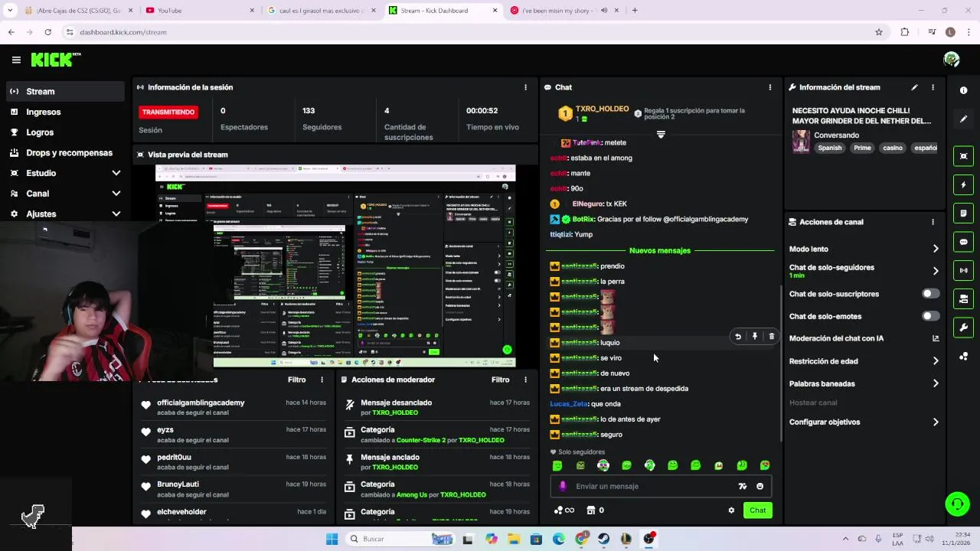Expand Palabras baneadas settings
This screenshot has height=551, width=980.
click(936, 383)
